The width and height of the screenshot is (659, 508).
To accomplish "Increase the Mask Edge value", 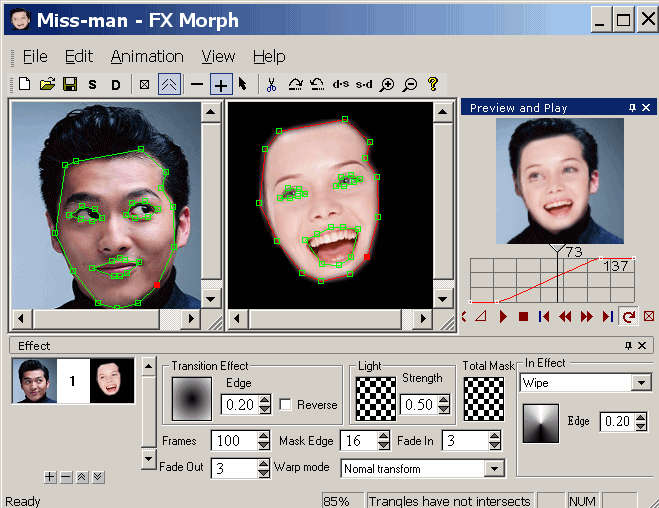I will tap(383, 436).
